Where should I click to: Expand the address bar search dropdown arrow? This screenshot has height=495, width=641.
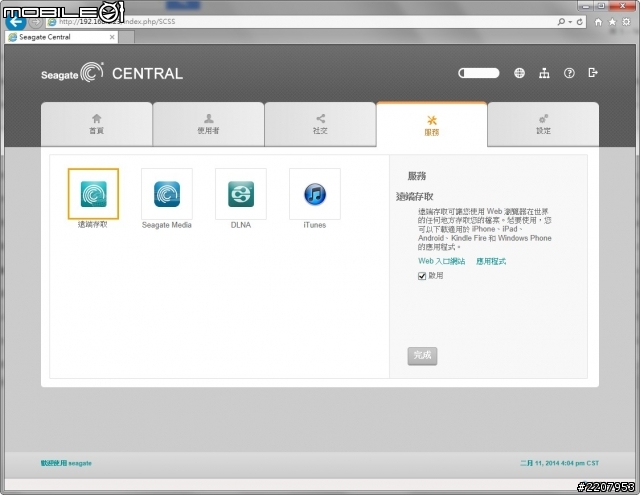[x=570, y=22]
